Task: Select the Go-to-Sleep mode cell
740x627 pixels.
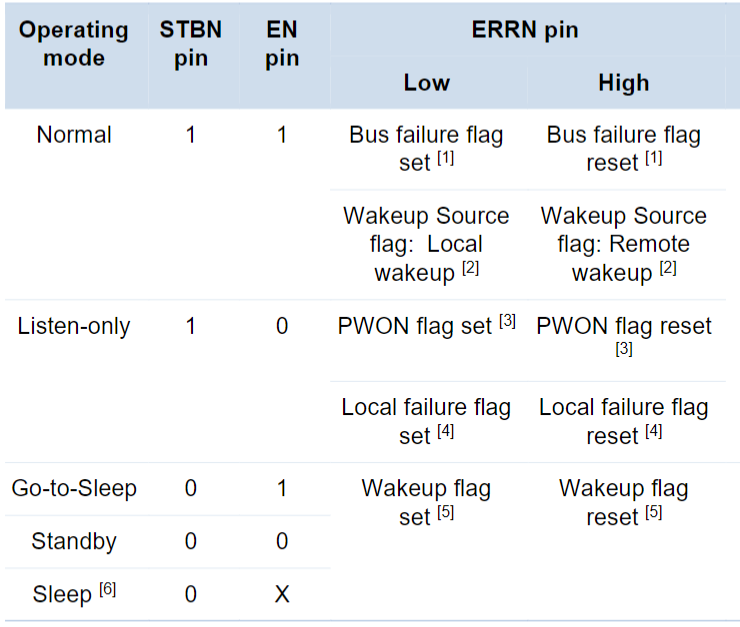Action: click(74, 488)
